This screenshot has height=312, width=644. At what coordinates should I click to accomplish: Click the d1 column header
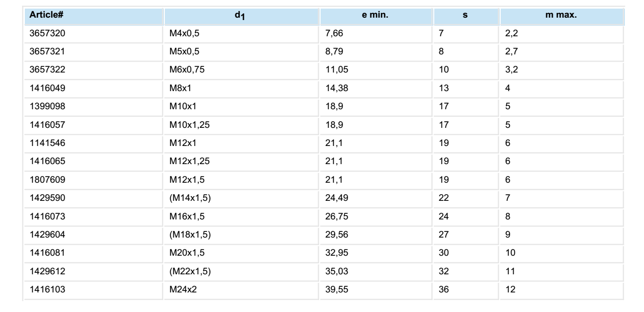point(241,16)
